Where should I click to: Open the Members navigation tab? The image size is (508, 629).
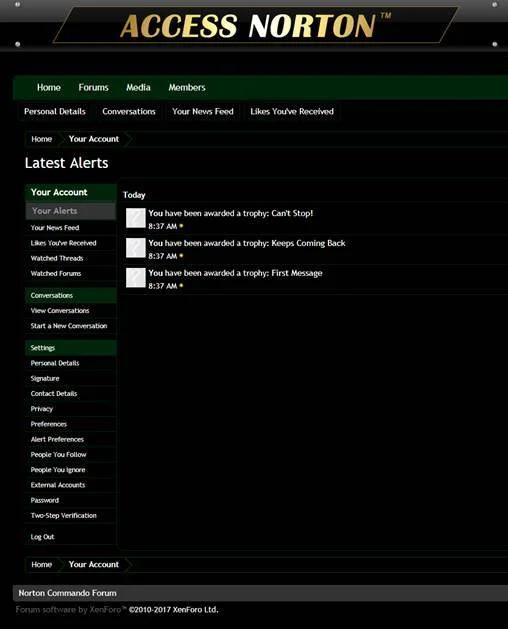click(x=187, y=87)
